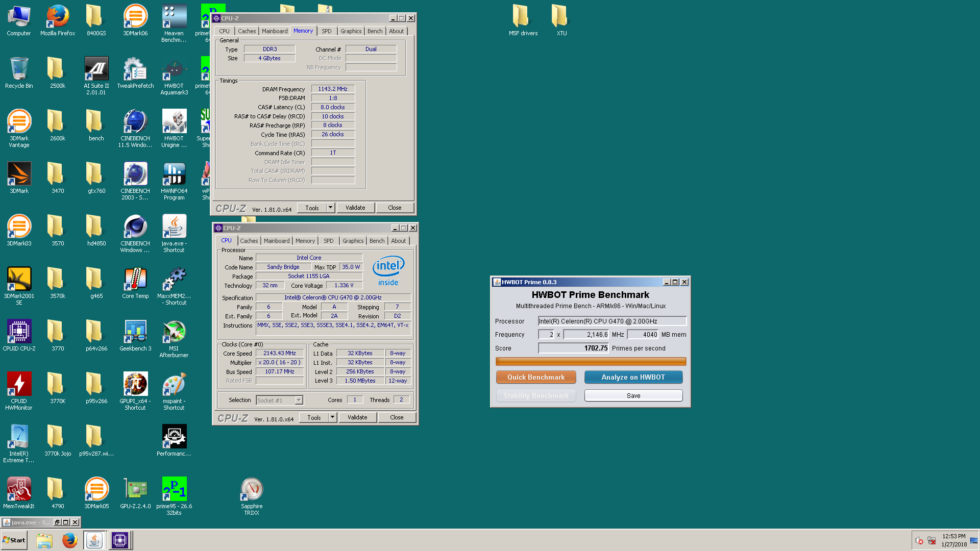Open Java taskbar item
Image resolution: width=980 pixels, height=551 pixels.
(x=94, y=540)
